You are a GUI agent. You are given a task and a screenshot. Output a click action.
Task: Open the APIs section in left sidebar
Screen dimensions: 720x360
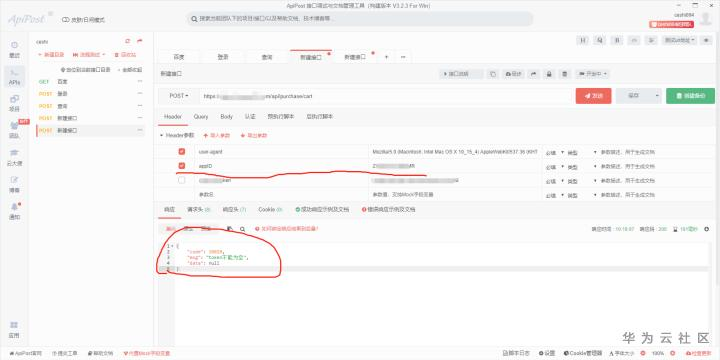pos(14,76)
